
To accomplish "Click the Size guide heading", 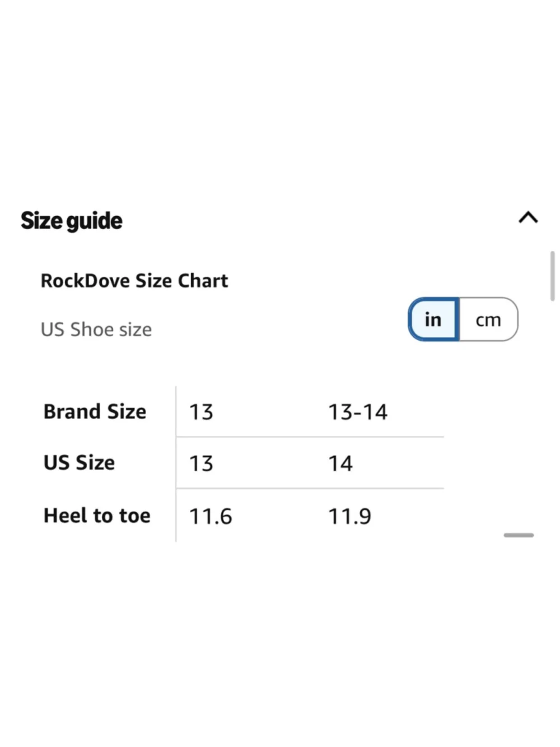I will click(x=72, y=221).
